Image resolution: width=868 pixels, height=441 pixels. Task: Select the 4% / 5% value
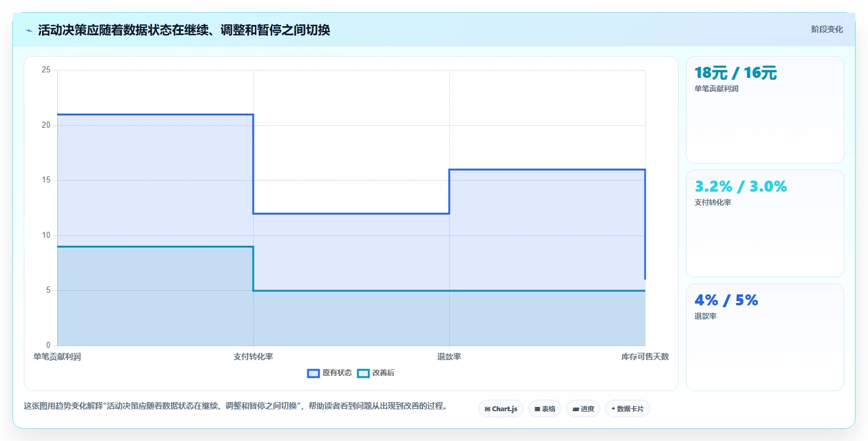point(726,300)
